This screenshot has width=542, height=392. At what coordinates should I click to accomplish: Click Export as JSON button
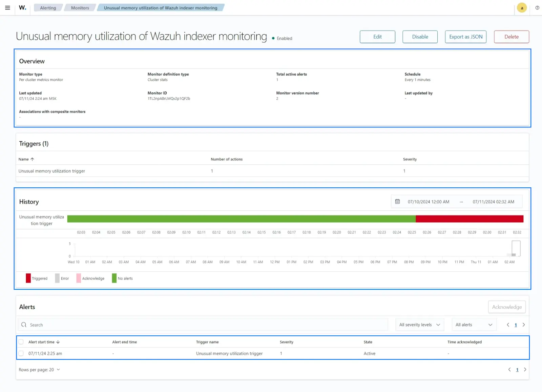[x=466, y=37]
